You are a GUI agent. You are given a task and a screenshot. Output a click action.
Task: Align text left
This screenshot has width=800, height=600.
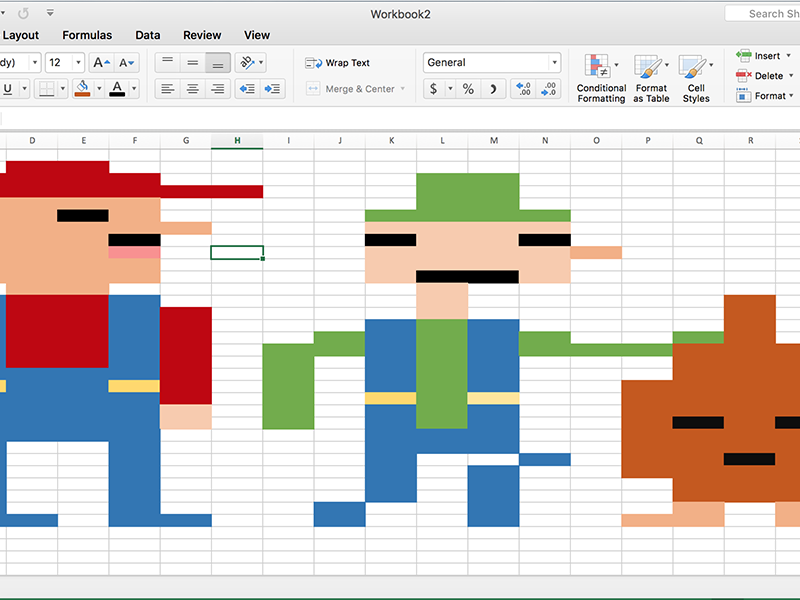point(167,89)
